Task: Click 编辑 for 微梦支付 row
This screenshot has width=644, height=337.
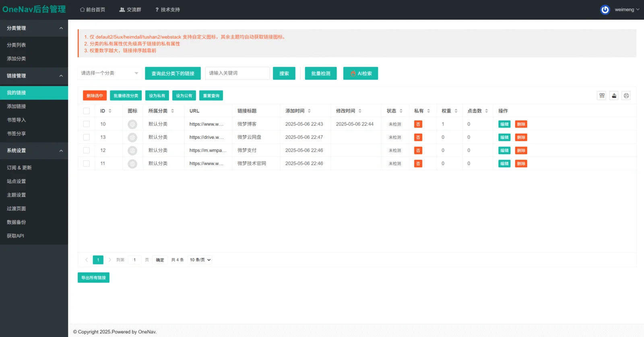Action: (504, 151)
